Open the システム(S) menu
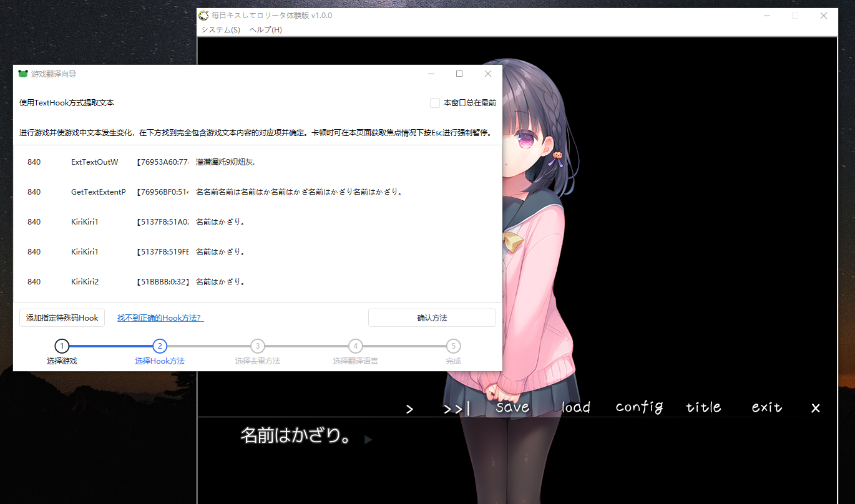This screenshot has width=855, height=504. [x=220, y=30]
